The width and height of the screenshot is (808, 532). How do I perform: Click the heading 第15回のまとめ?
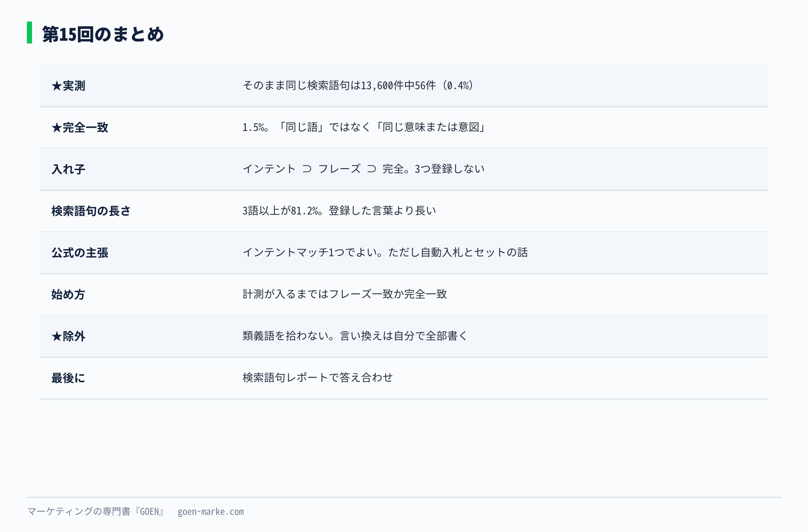pyautogui.click(x=103, y=34)
